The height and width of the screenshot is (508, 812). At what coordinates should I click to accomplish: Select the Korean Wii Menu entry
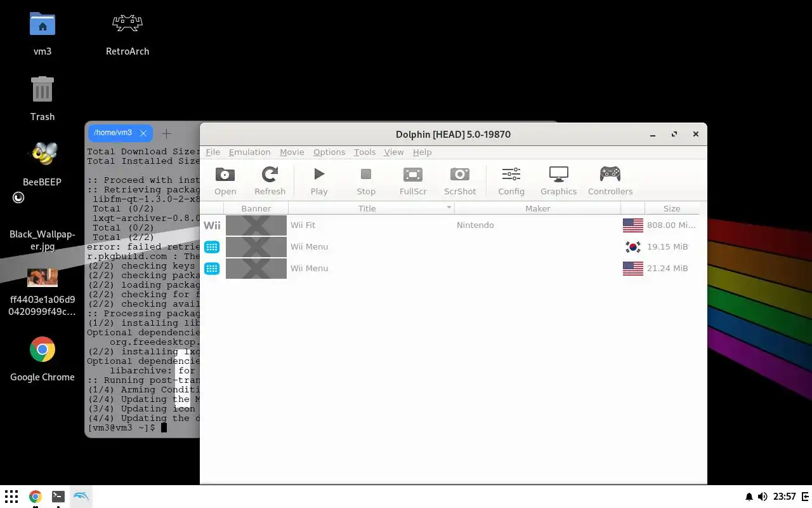click(x=450, y=247)
